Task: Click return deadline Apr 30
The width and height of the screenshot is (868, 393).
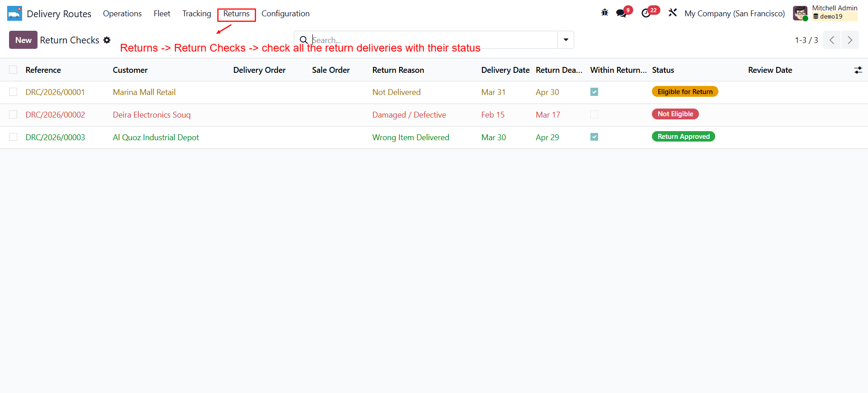Action: coord(547,92)
